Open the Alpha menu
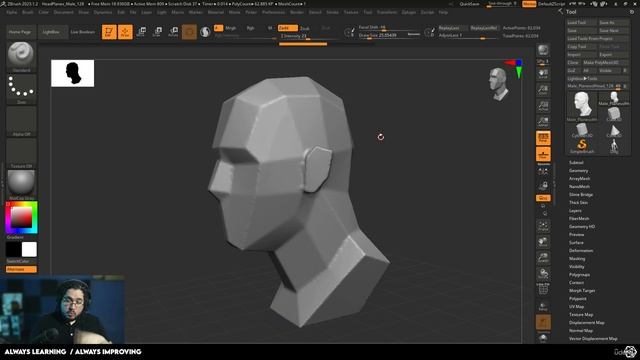This screenshot has width=640, height=360. 12,12
